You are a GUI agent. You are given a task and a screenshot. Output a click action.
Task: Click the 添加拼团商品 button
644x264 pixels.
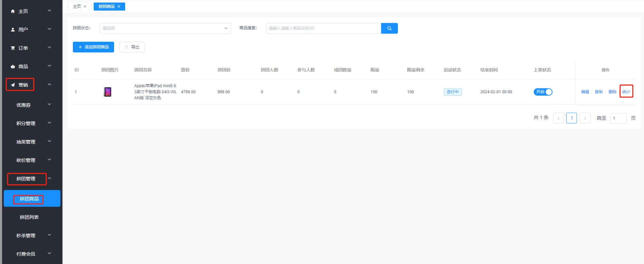[x=93, y=47]
